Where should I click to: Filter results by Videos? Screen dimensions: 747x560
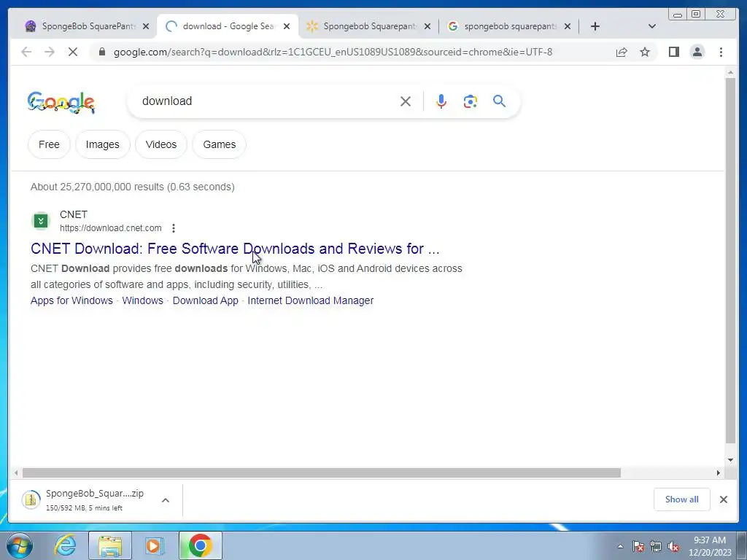point(161,144)
